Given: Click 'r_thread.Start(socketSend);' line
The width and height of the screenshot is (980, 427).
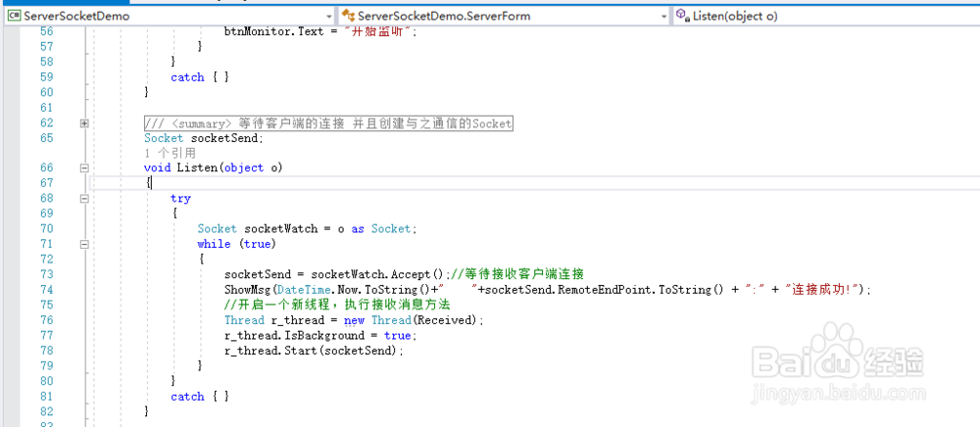Looking at the screenshot, I should tap(315, 351).
